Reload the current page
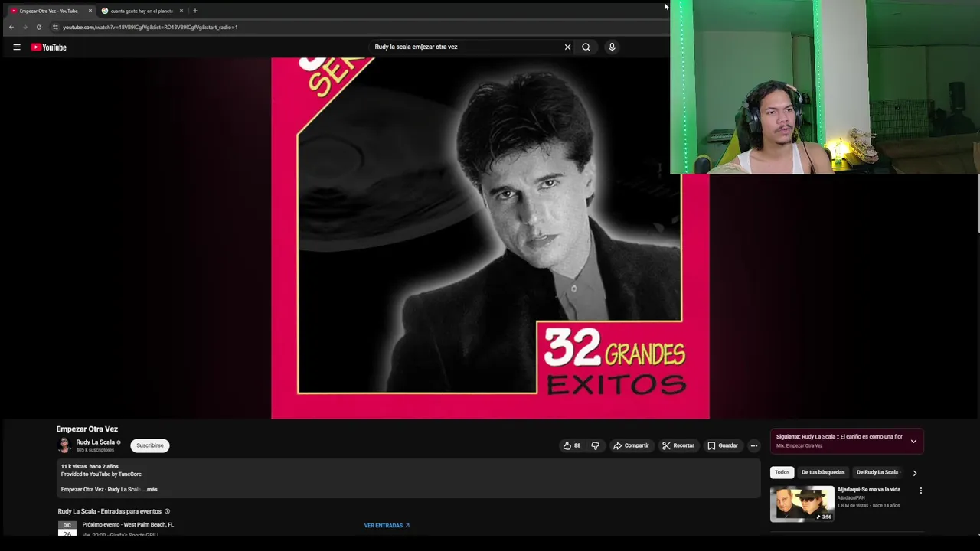 click(39, 27)
